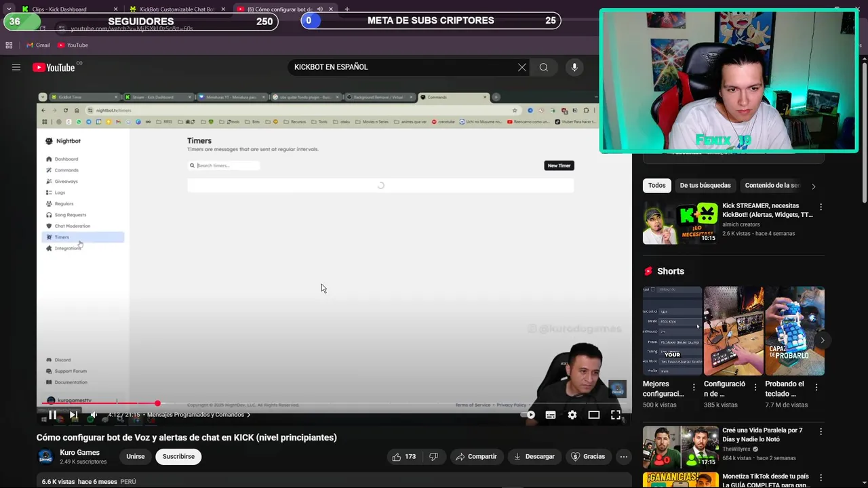Viewport: 868px width, 488px height.
Task: Like the video with 173 likes
Action: [x=403, y=457]
